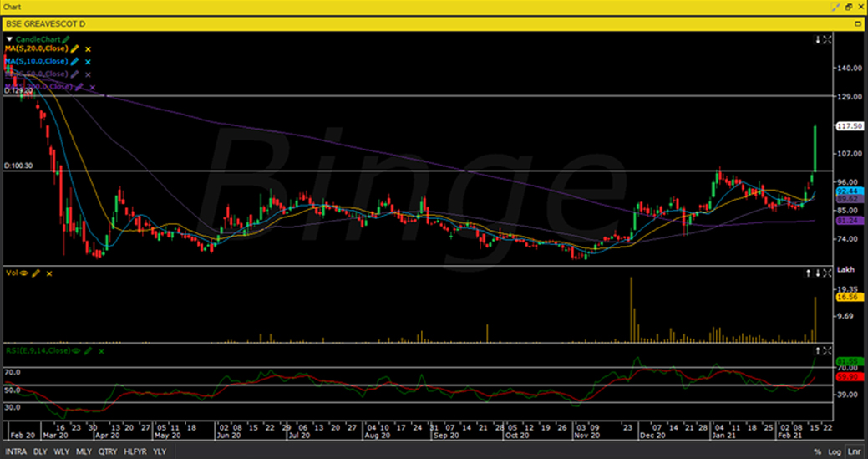Maximize the RSI pane
The height and width of the screenshot is (459, 868).
pos(827,350)
